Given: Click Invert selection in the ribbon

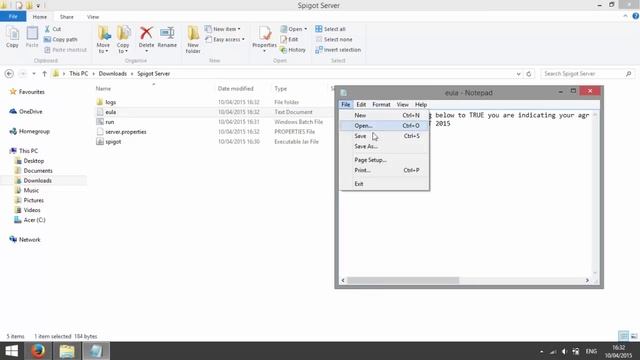Looking at the screenshot, I should tap(338, 50).
